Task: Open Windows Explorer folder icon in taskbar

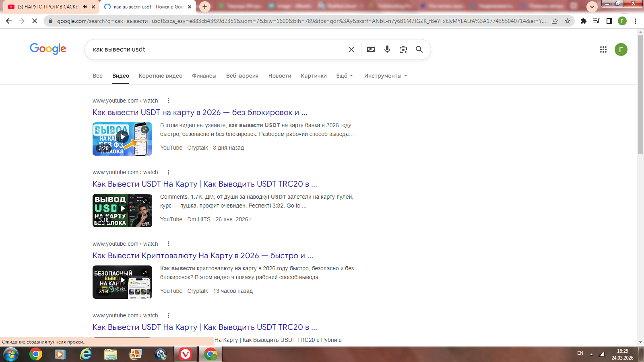Action: (x=110, y=354)
